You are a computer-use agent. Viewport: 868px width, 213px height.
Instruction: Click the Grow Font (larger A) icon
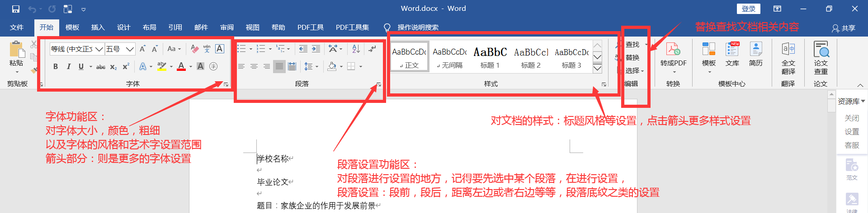pos(142,49)
